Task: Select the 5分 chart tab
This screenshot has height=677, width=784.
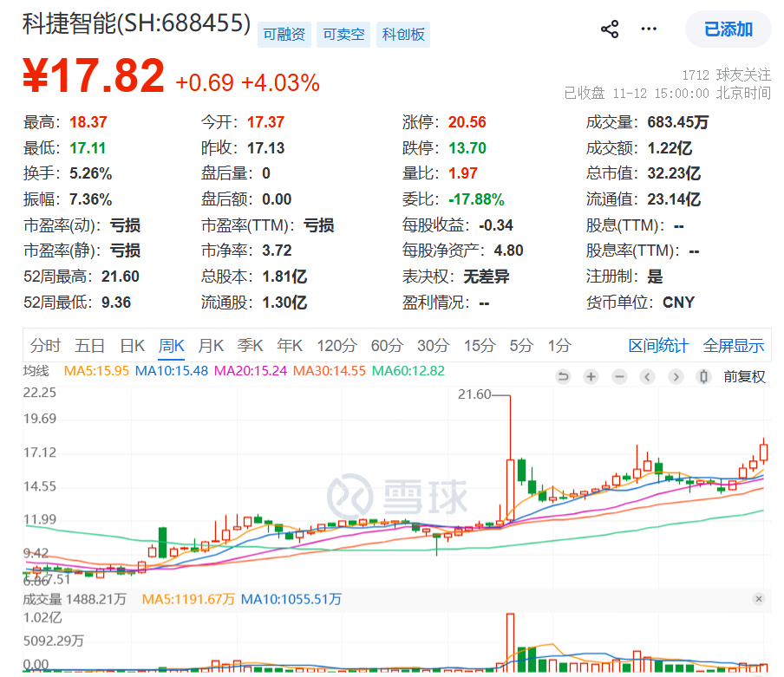Action: 521,345
